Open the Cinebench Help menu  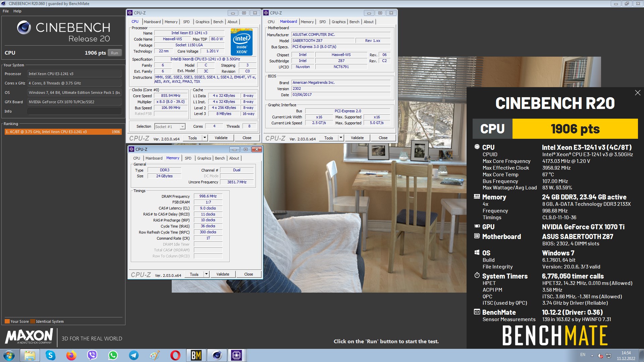pos(17,11)
